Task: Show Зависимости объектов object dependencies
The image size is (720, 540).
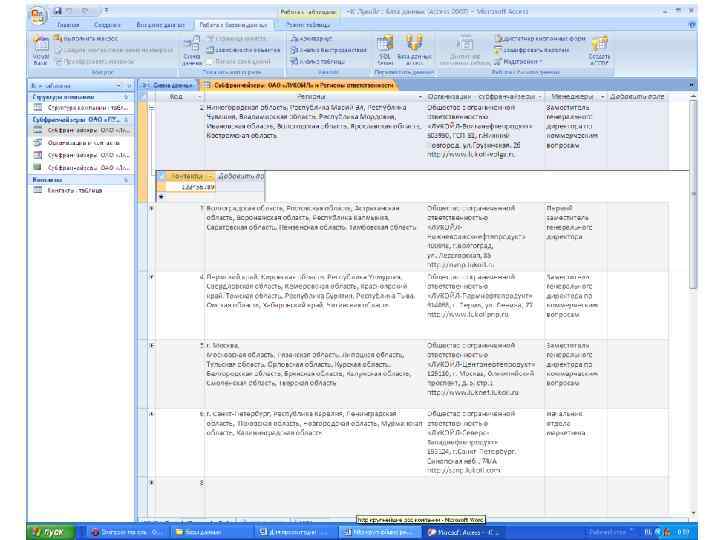Action: pyautogui.click(x=243, y=50)
